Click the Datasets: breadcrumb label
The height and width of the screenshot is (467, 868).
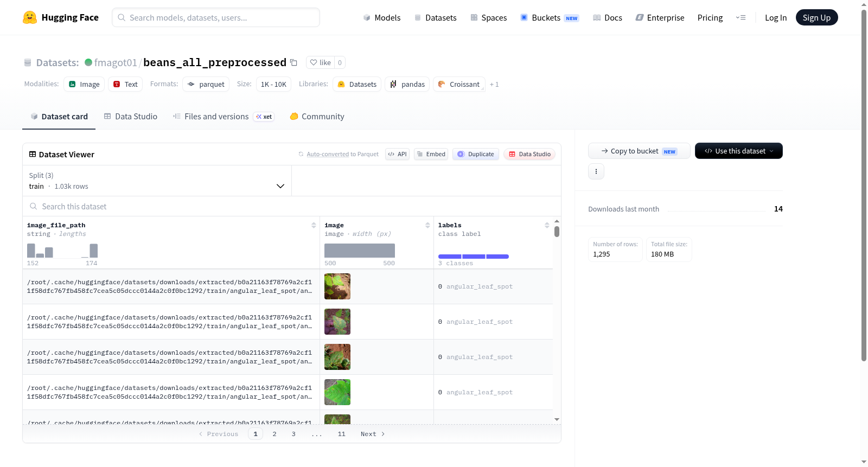click(58, 62)
